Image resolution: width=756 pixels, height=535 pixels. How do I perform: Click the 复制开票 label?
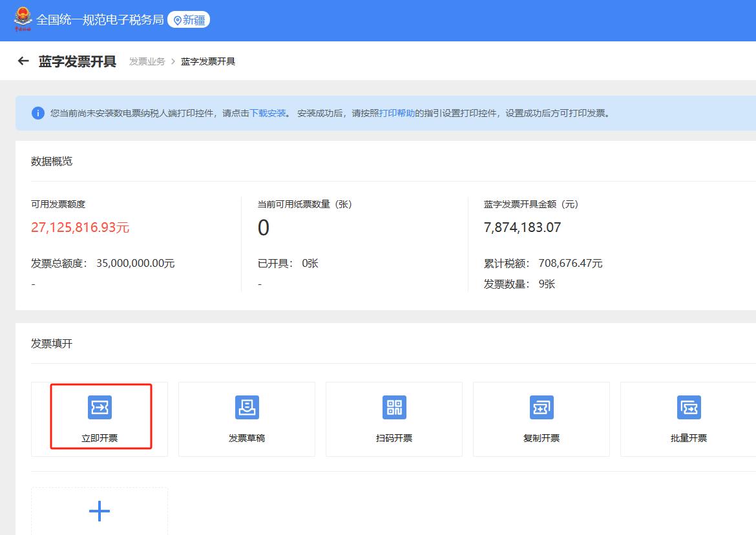coord(541,438)
